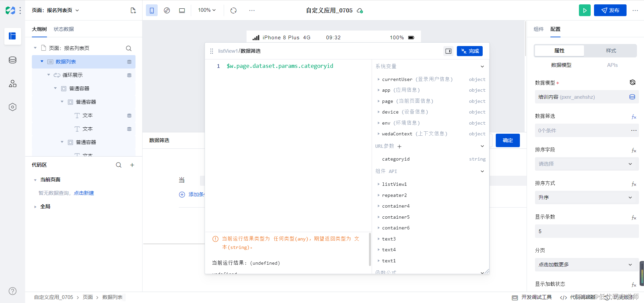Switch to desktop PC preview mode
Viewport: 644px width, 303px height.
(182, 10)
